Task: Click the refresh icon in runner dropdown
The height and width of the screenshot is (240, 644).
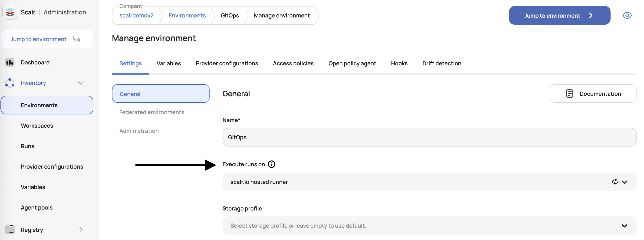Action: (x=615, y=182)
